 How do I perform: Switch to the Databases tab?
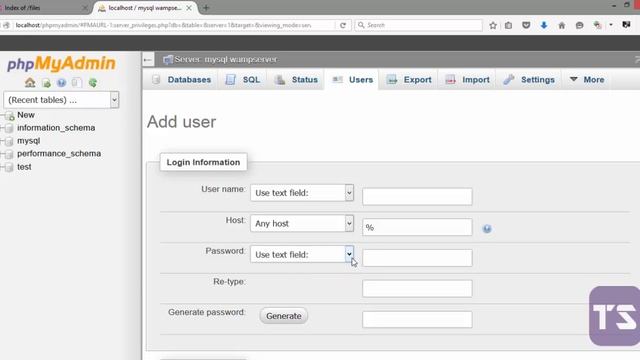click(181, 80)
